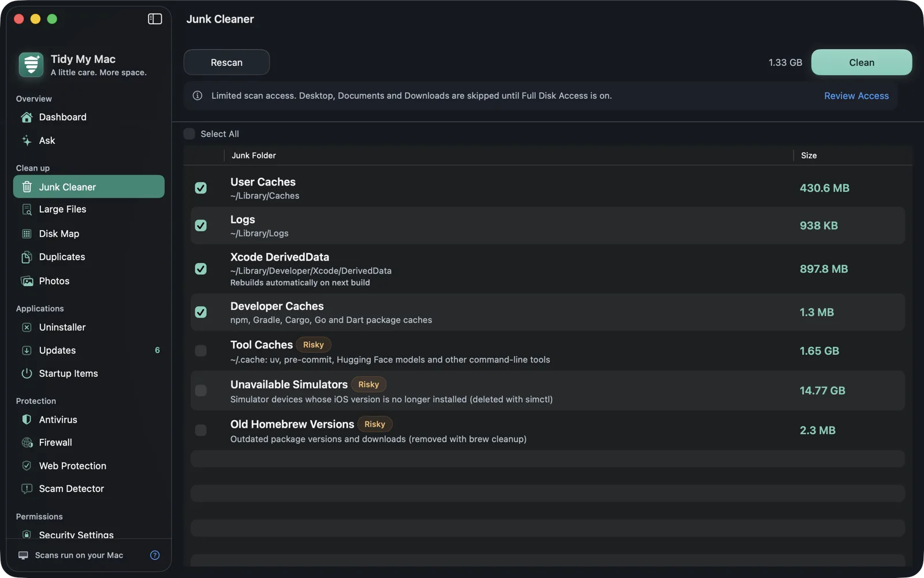Uncheck the Logs checkbox
The width and height of the screenshot is (924, 578).
coord(200,225)
